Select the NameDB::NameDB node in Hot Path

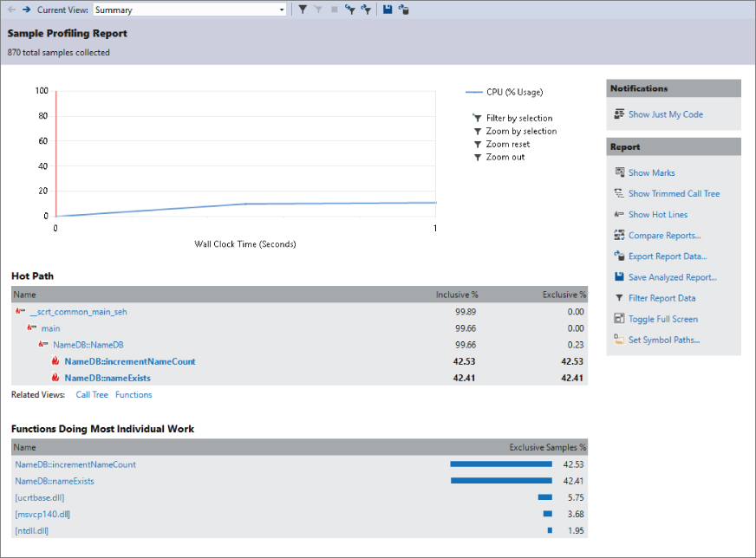(88, 345)
